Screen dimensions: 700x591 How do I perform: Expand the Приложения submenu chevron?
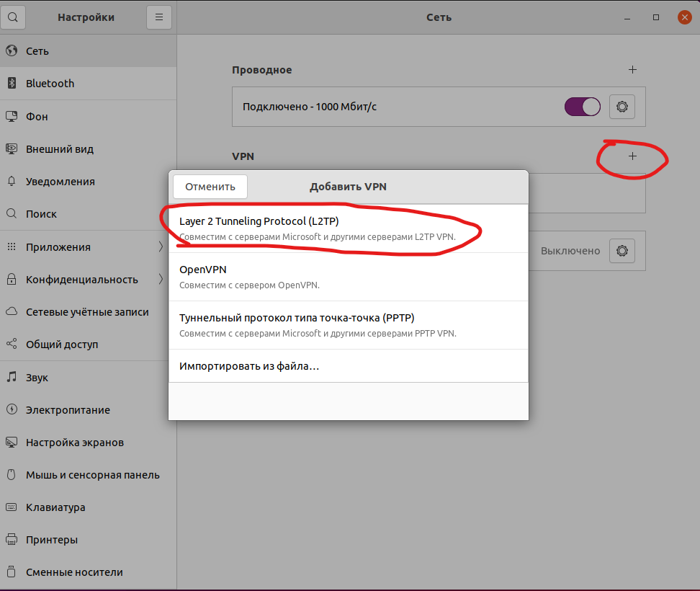161,247
